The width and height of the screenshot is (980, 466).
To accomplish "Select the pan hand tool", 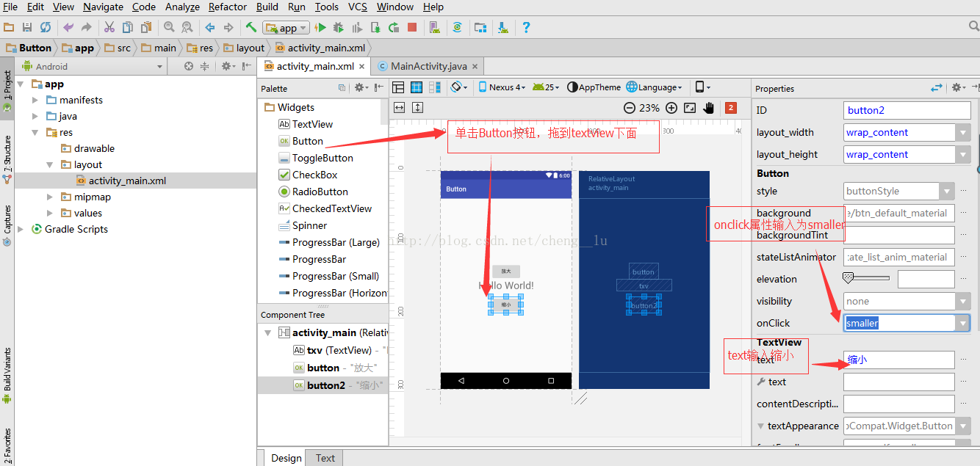I will click(709, 108).
